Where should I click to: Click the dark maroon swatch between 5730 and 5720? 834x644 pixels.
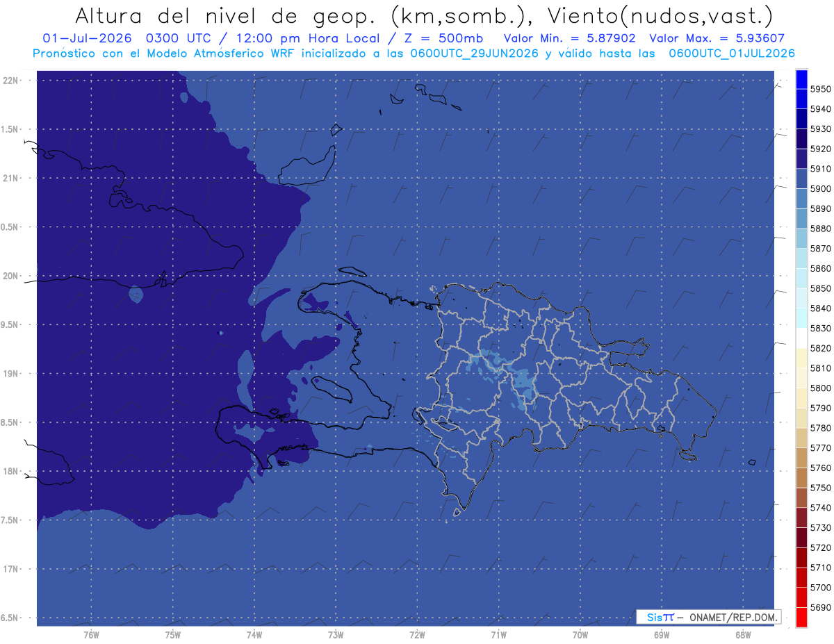(x=801, y=538)
